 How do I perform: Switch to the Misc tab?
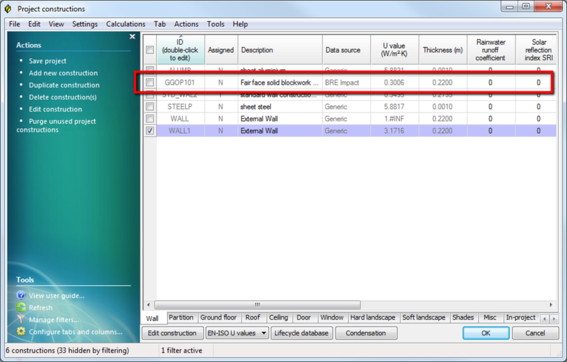tap(490, 318)
